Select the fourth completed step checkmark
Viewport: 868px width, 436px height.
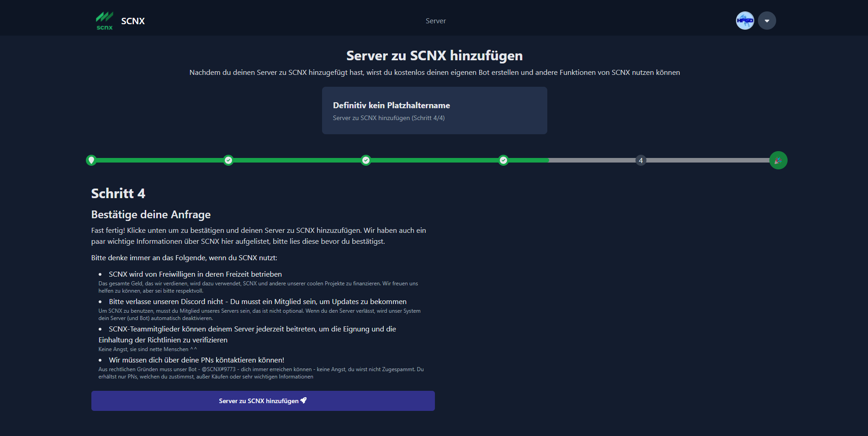503,160
